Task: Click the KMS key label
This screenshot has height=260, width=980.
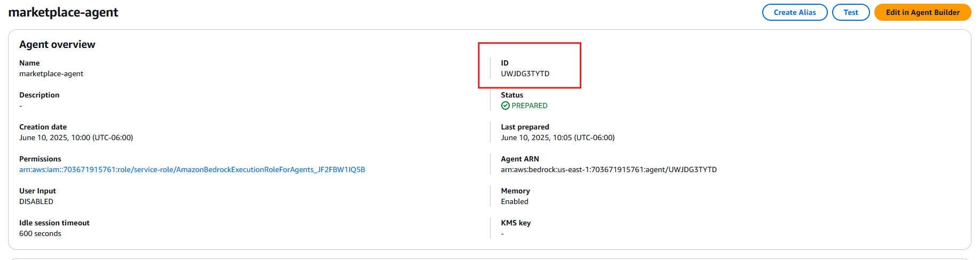Action: coord(516,223)
